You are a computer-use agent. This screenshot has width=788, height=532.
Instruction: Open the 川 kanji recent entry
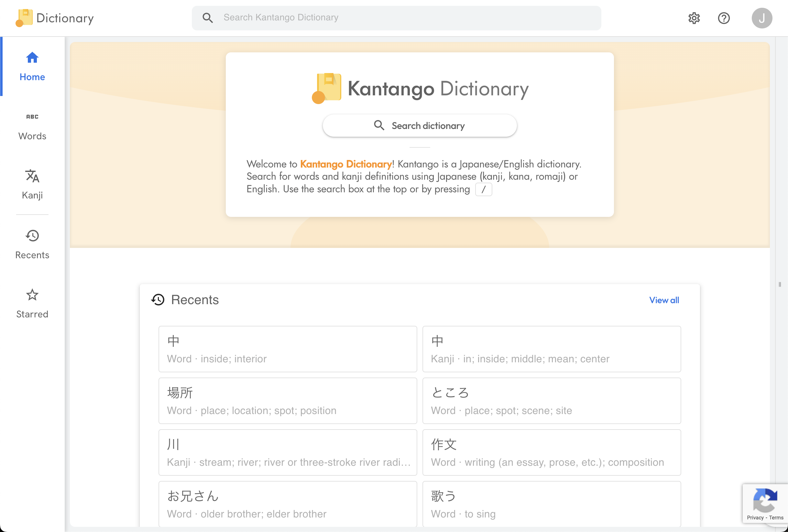288,452
